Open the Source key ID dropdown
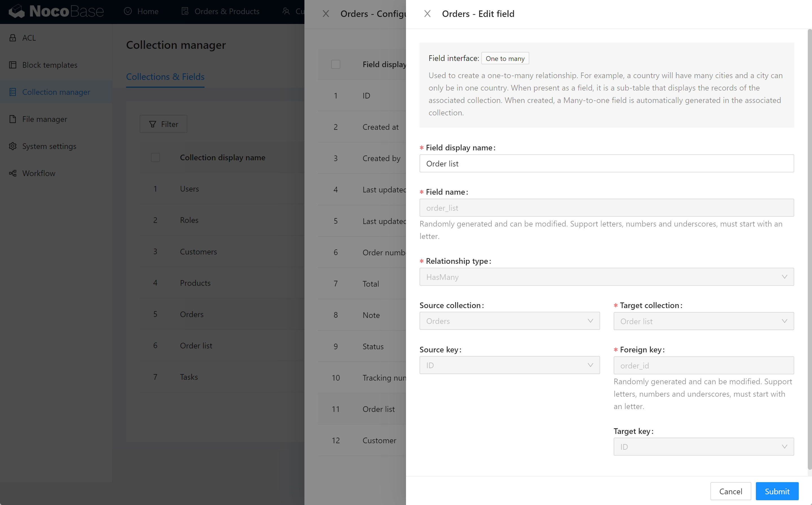 point(509,365)
